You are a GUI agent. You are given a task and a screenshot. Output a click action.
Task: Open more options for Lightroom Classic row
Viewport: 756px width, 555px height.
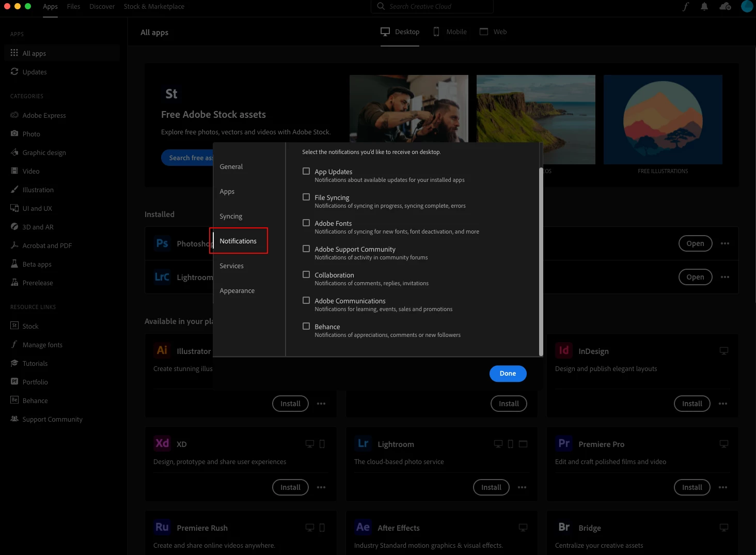pyautogui.click(x=725, y=277)
